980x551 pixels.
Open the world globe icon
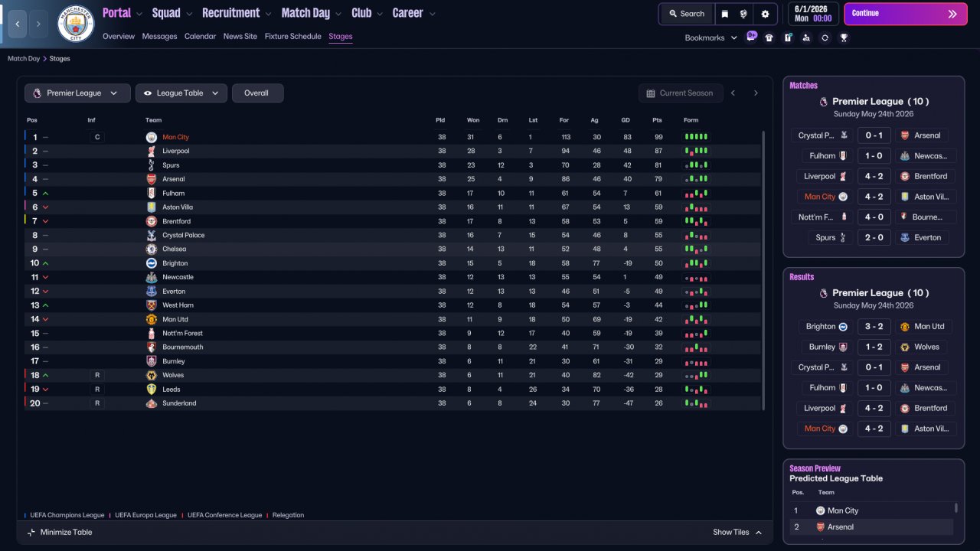click(743, 14)
